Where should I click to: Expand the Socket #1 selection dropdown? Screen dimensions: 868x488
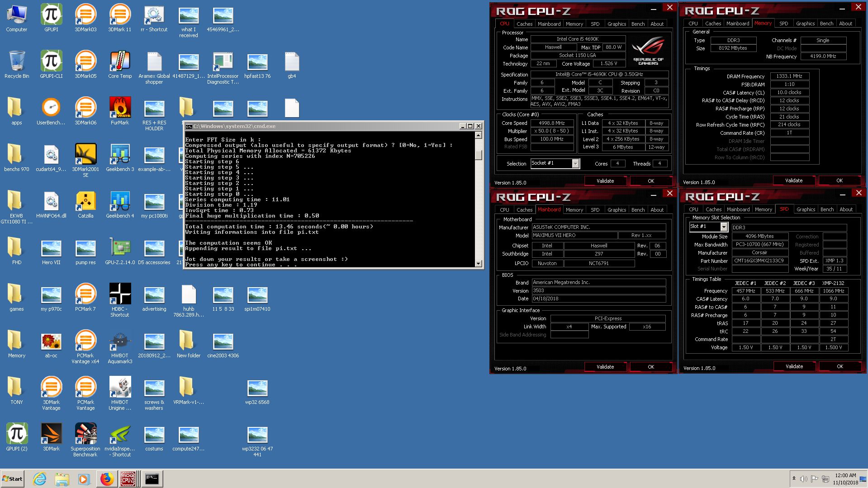tap(575, 164)
